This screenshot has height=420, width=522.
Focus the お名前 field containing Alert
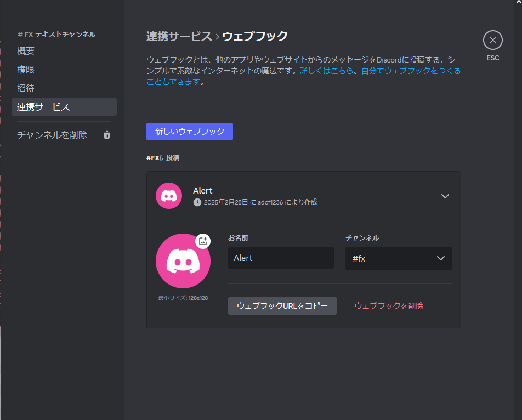281,258
